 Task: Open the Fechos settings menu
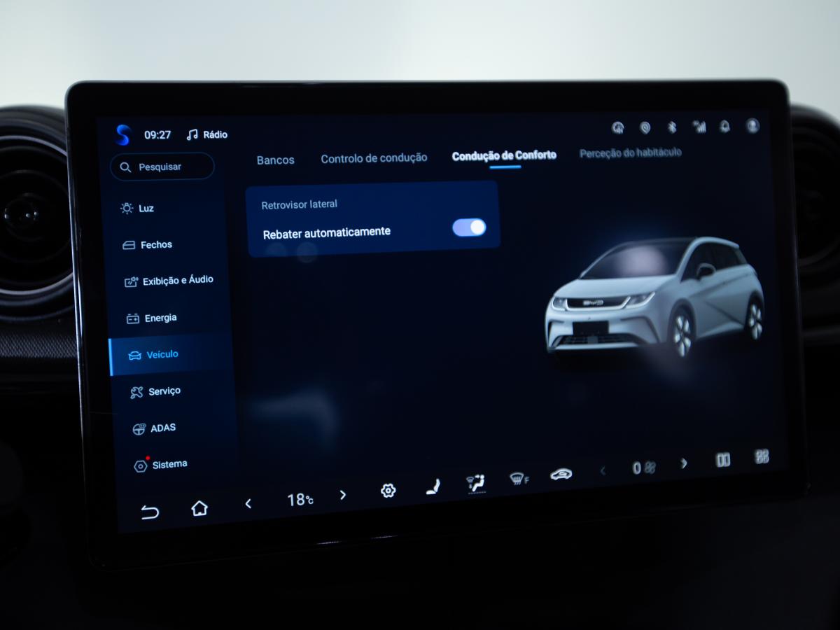(x=147, y=245)
